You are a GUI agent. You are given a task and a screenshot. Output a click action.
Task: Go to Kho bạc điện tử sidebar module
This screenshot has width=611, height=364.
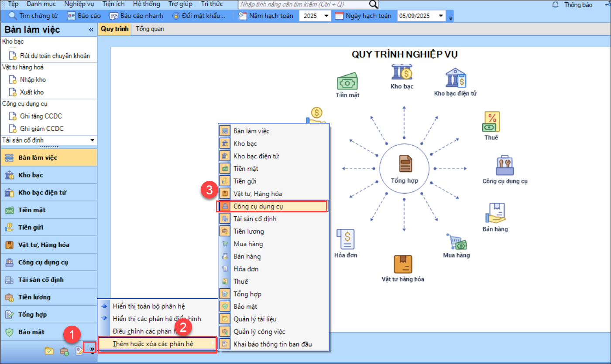[49, 192]
